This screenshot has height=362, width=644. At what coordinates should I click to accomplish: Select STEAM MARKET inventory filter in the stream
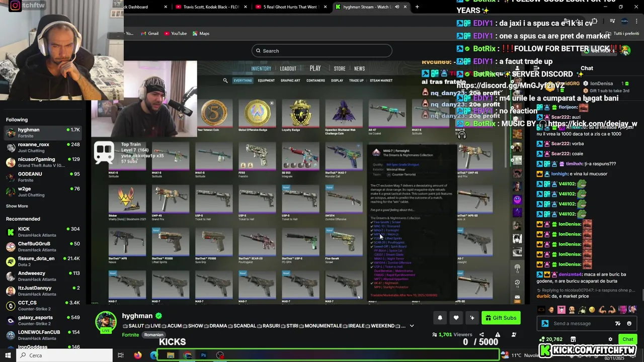point(381,80)
